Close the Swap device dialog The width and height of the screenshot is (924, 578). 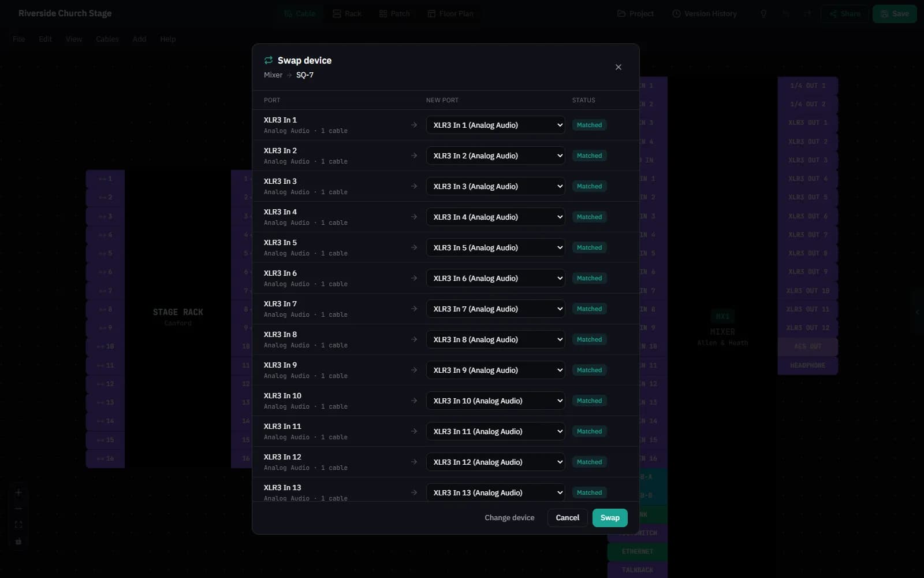[619, 67]
